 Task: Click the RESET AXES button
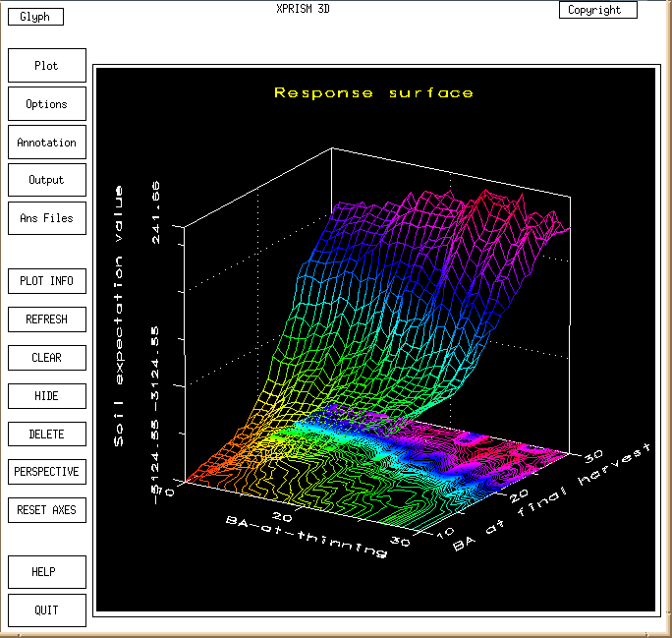[47, 510]
